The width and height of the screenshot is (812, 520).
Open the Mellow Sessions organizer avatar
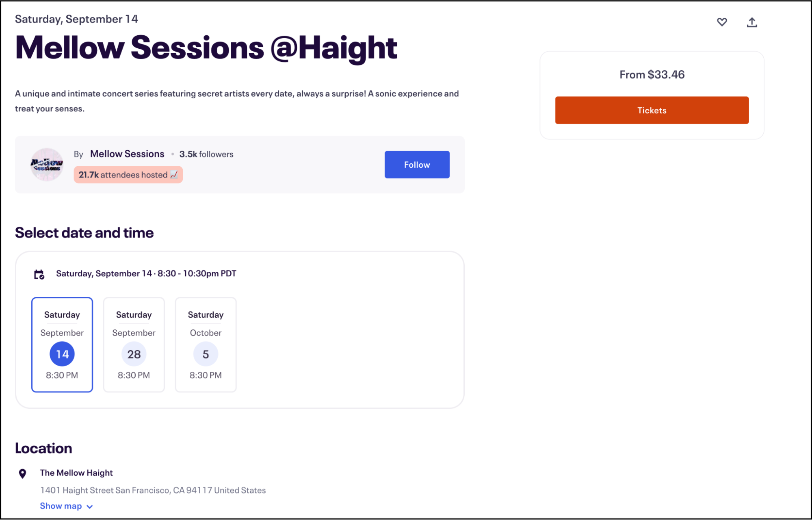tap(46, 164)
